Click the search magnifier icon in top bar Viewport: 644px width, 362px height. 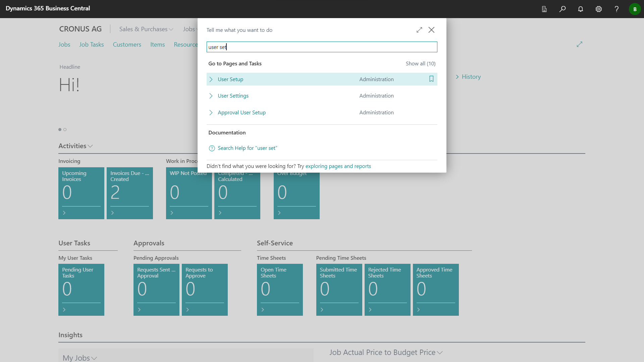[562, 9]
